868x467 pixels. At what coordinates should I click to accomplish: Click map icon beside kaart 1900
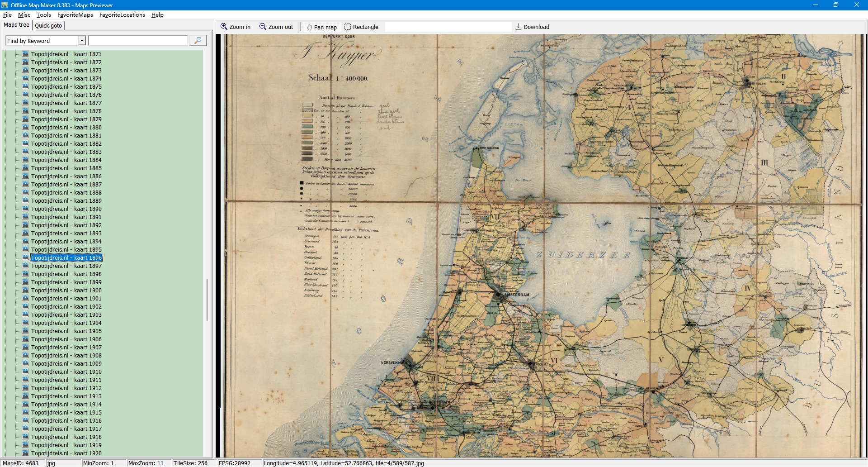tap(25, 290)
